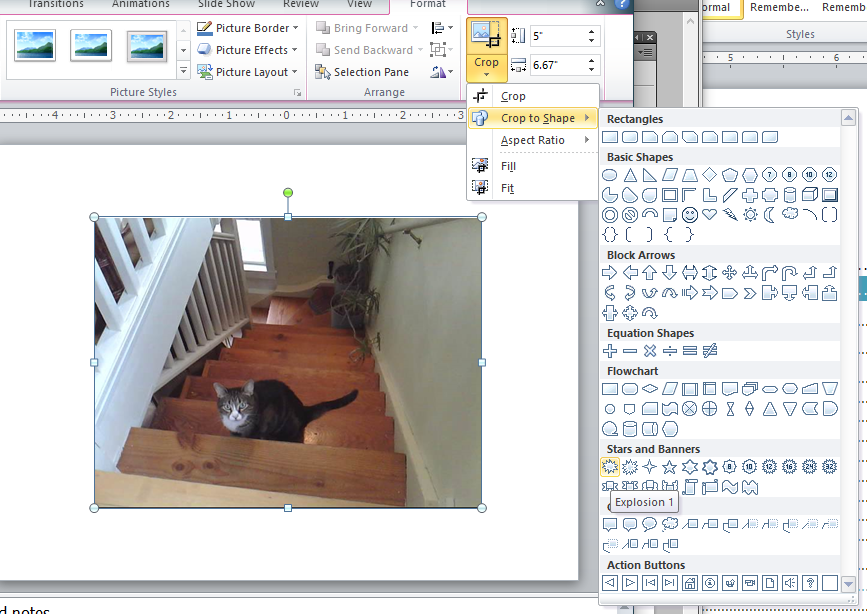Screen dimensions: 867x614
Task: Expand the Send Backward dropdown arrow
Action: (x=420, y=50)
